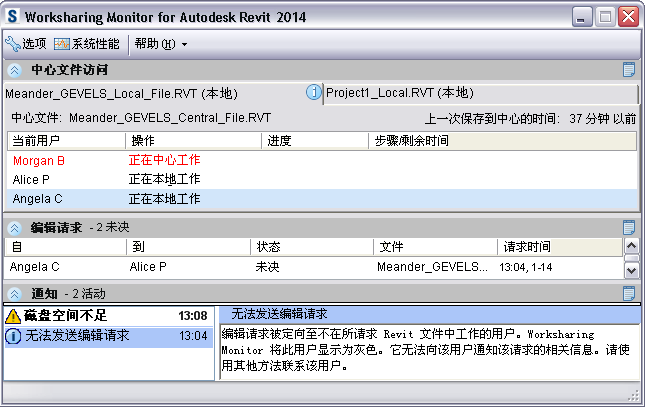Click last save time 37 分钟 以前

[x=603, y=119]
